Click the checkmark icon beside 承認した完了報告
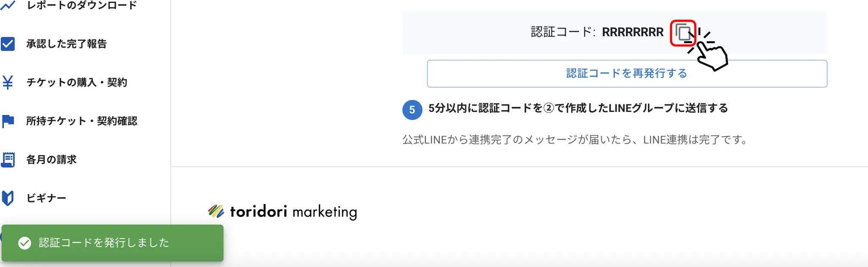The image size is (868, 267). [x=8, y=44]
